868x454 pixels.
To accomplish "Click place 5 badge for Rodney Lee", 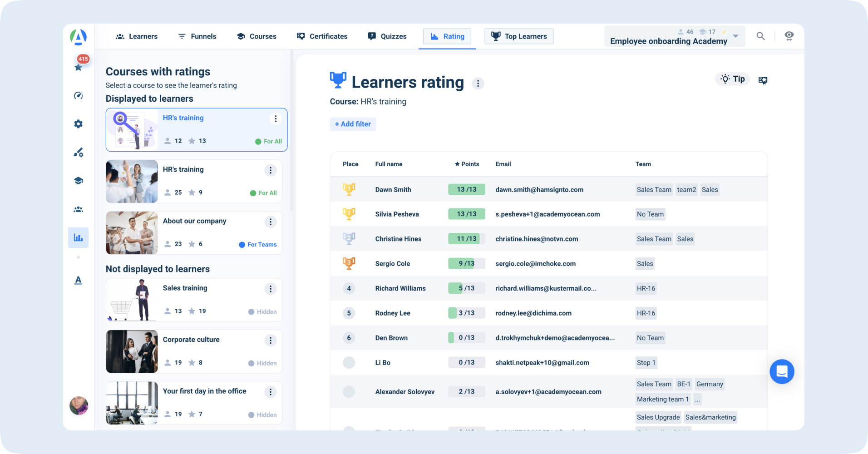I will 349,313.
